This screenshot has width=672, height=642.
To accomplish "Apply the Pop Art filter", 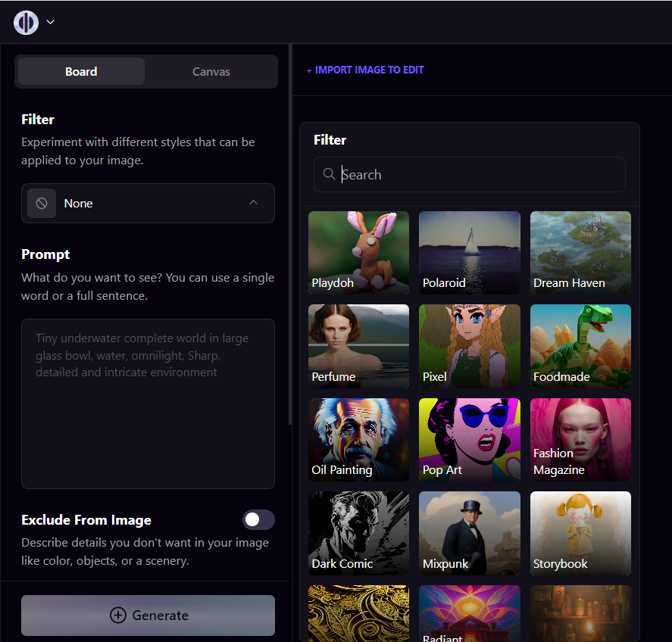I will pyautogui.click(x=469, y=439).
